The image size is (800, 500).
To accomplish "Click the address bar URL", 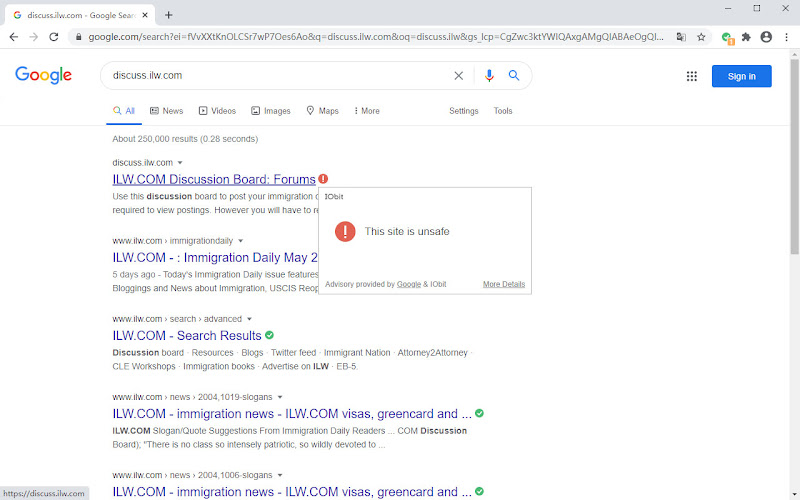I will [x=376, y=37].
